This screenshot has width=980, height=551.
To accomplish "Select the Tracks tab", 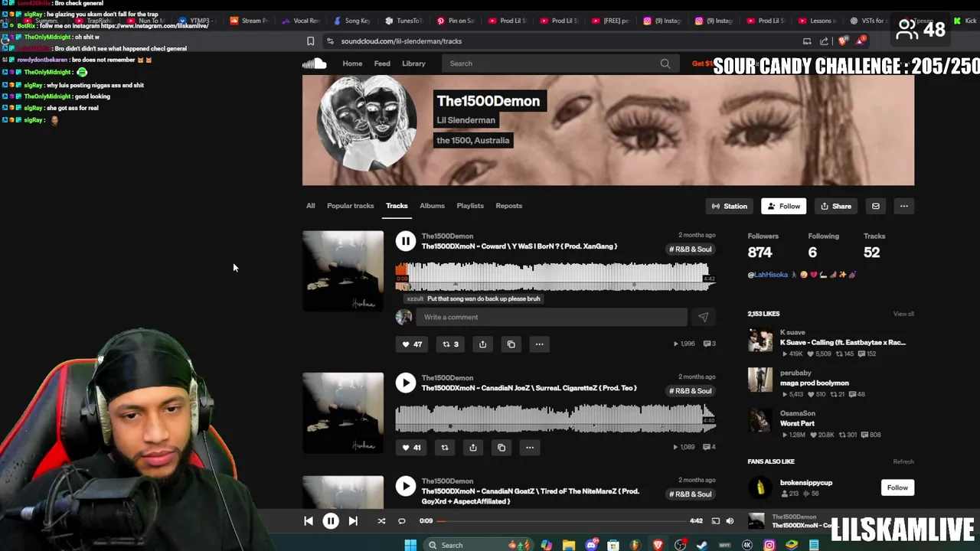I will (397, 206).
